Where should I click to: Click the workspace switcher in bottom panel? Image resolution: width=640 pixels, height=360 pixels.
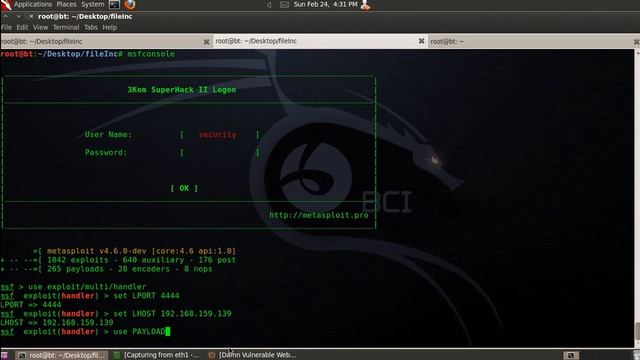[571, 355]
